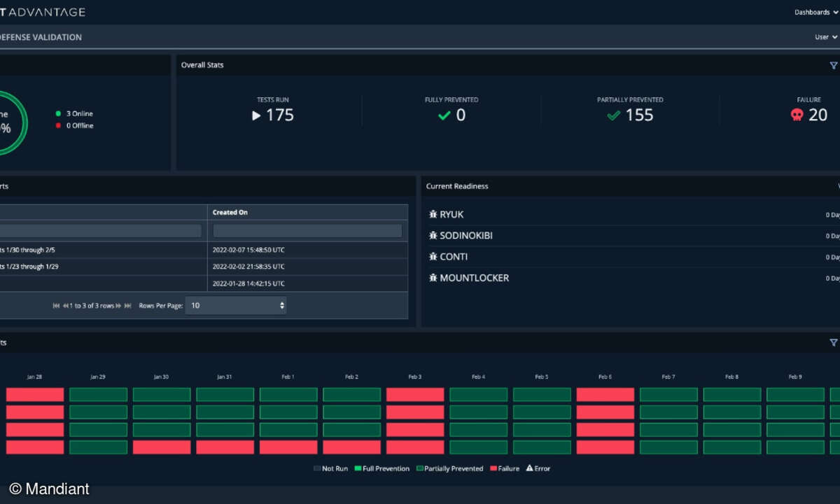Open the User dropdown menu
Image resolution: width=840 pixels, height=504 pixels.
click(x=826, y=37)
